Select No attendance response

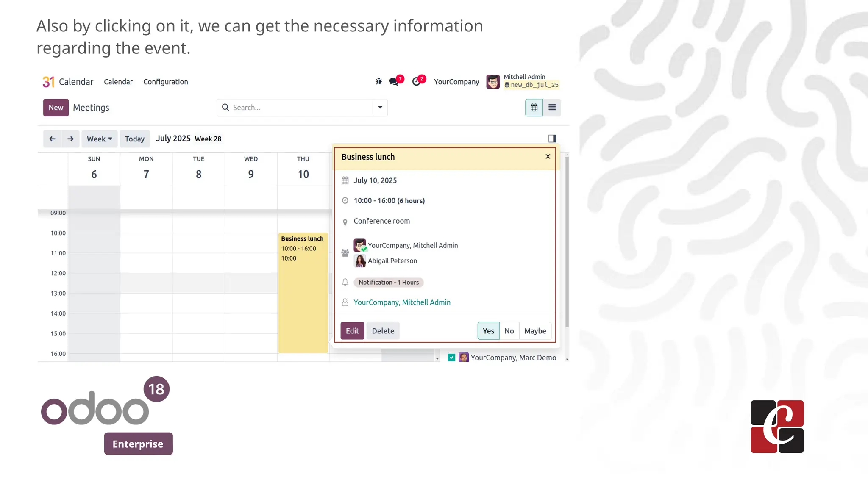tap(509, 331)
